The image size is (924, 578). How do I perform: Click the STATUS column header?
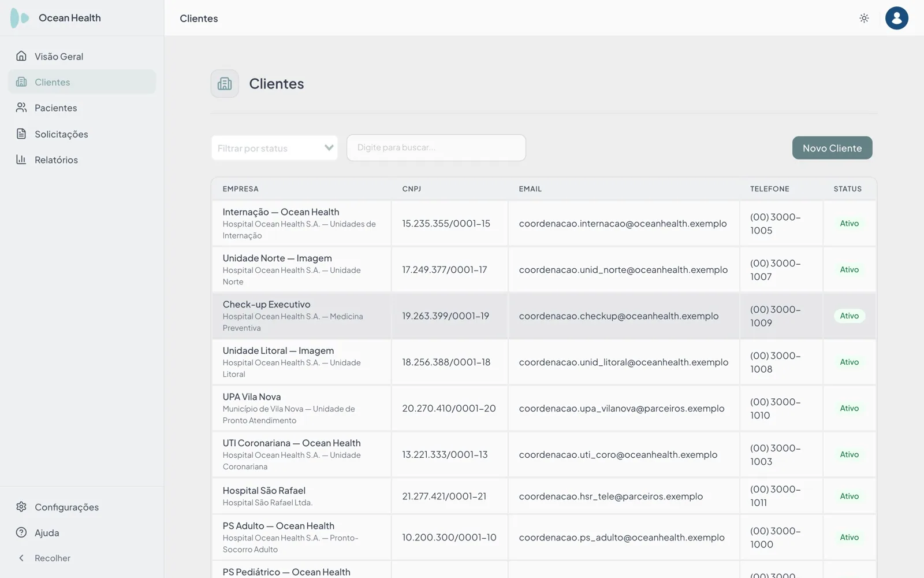click(x=847, y=189)
